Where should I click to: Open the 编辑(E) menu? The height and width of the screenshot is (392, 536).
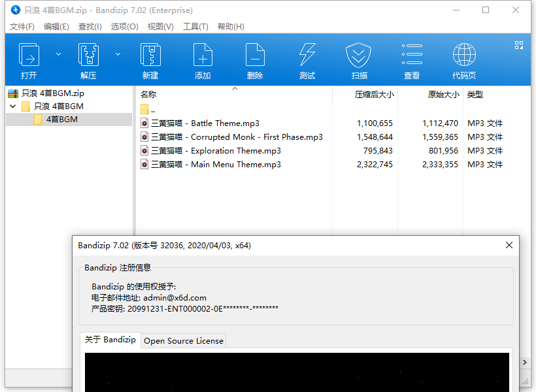coord(56,27)
